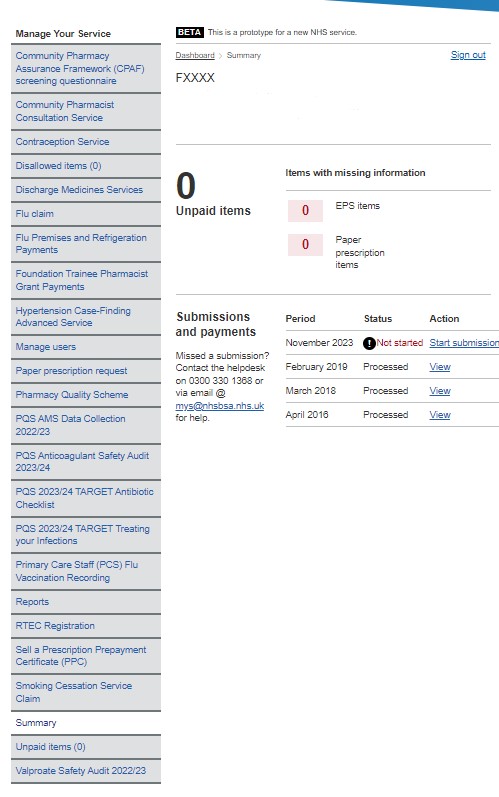Click the November 2023 period cell

click(x=319, y=343)
